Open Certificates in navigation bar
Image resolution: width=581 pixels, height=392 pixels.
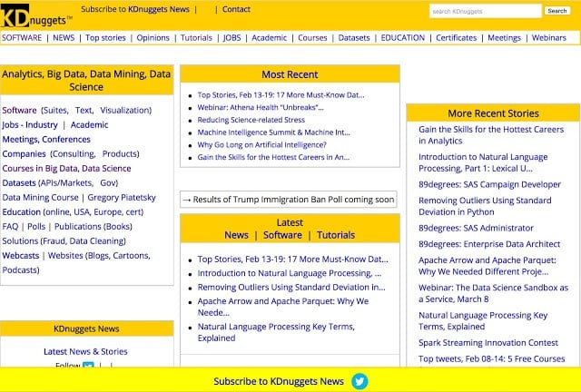[x=457, y=38]
